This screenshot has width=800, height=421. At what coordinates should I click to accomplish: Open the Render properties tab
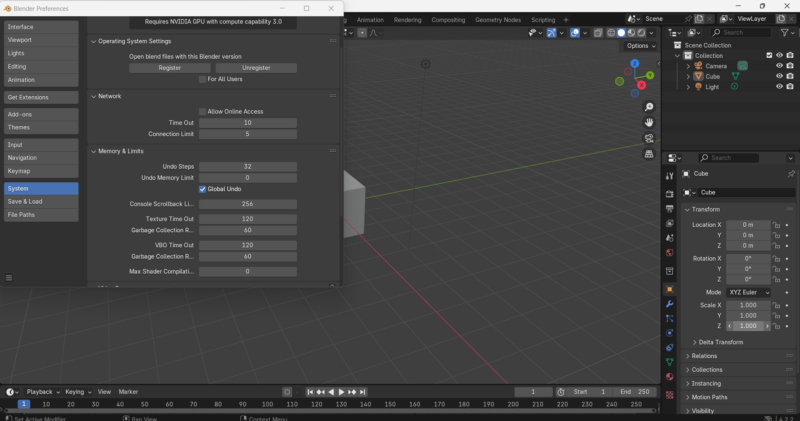669,194
